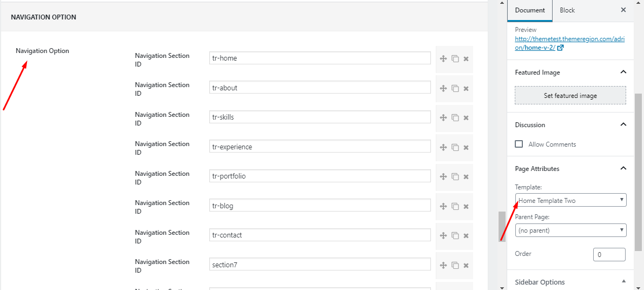Remove the section7 navigation row

pyautogui.click(x=466, y=265)
